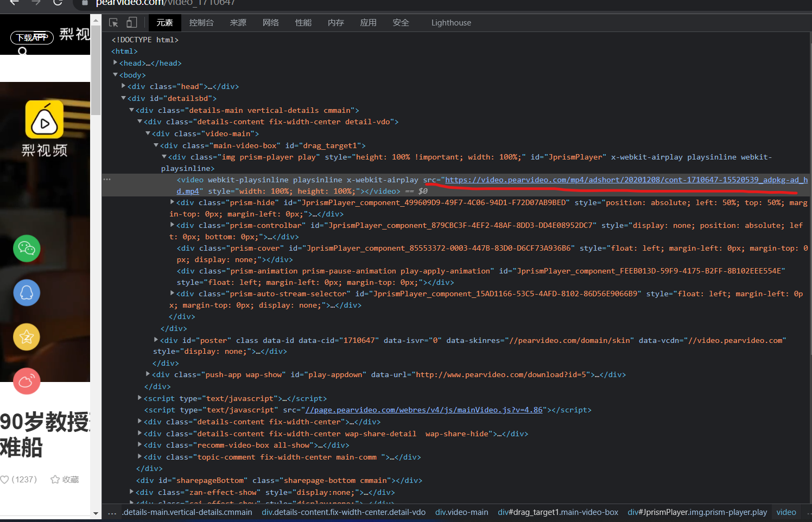Expand the zan-effect-show div node
This screenshot has height=522, width=812.
point(131,492)
